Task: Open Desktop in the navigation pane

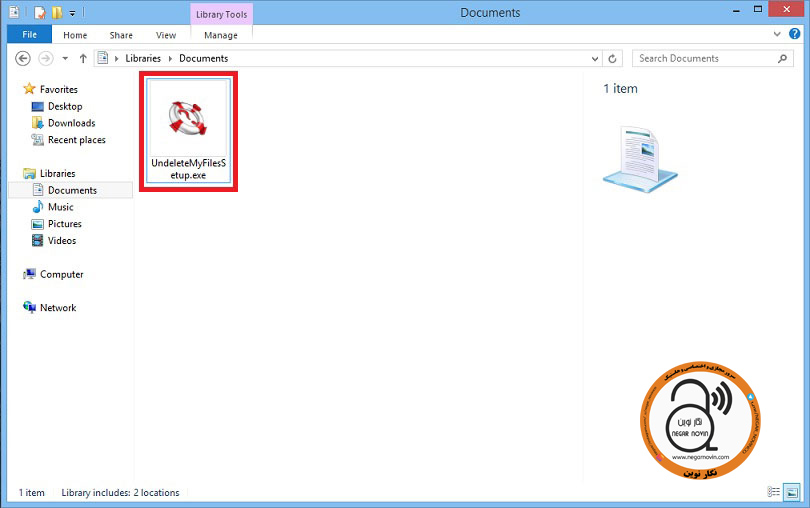Action: coord(65,106)
